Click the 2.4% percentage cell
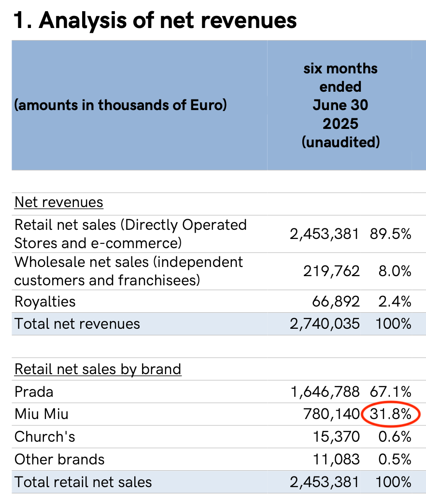 (395, 302)
